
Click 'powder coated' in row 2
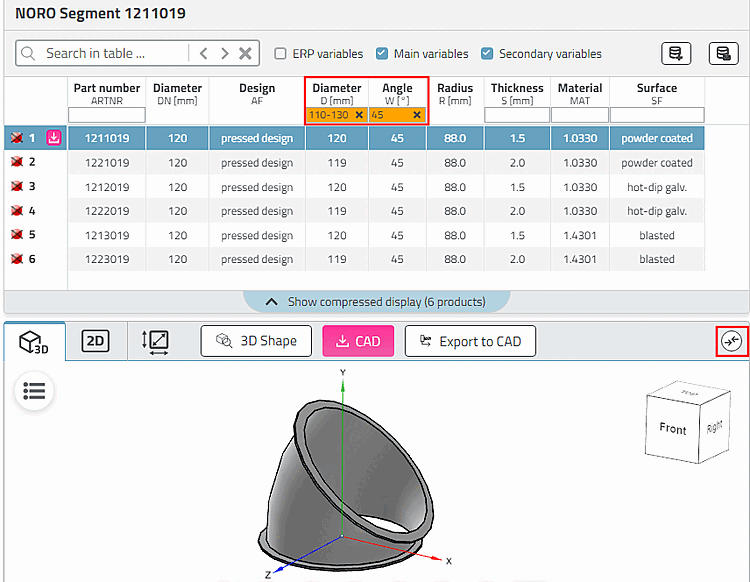pos(657,163)
